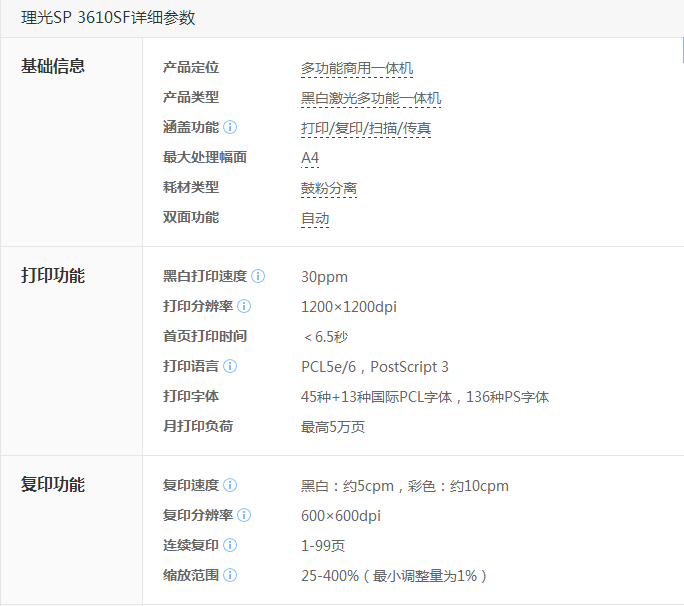Screen dimensions: 684x606
Task: Open info icon beside 连续复印
Action: 230,545
